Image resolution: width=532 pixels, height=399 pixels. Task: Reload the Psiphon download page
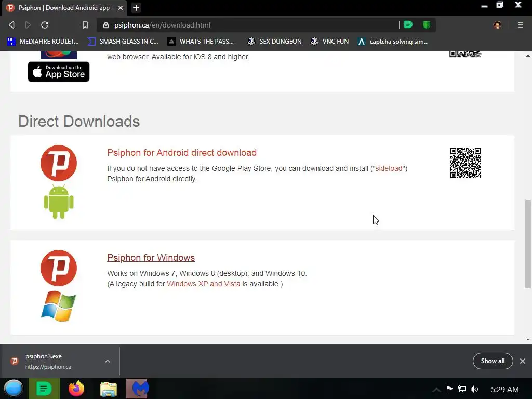pyautogui.click(x=45, y=25)
